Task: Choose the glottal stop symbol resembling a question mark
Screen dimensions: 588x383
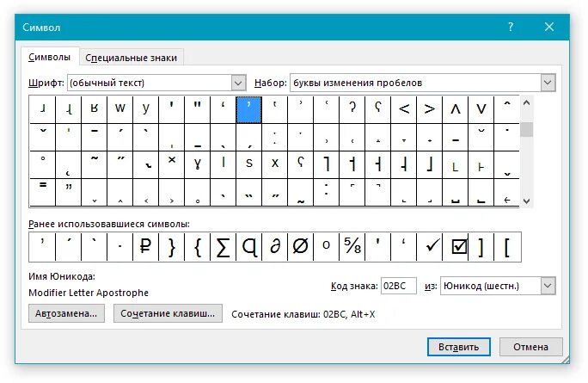Action: click(x=352, y=109)
